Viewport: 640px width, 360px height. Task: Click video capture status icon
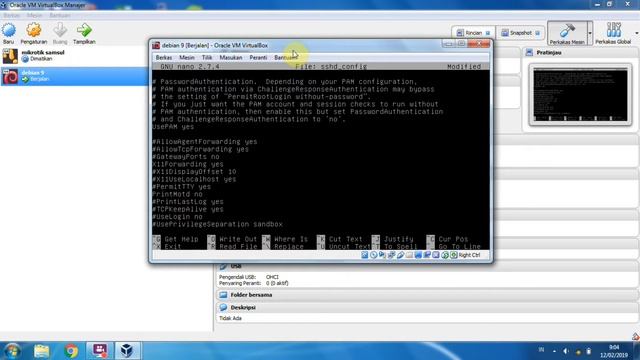pyautogui.click(x=427, y=255)
